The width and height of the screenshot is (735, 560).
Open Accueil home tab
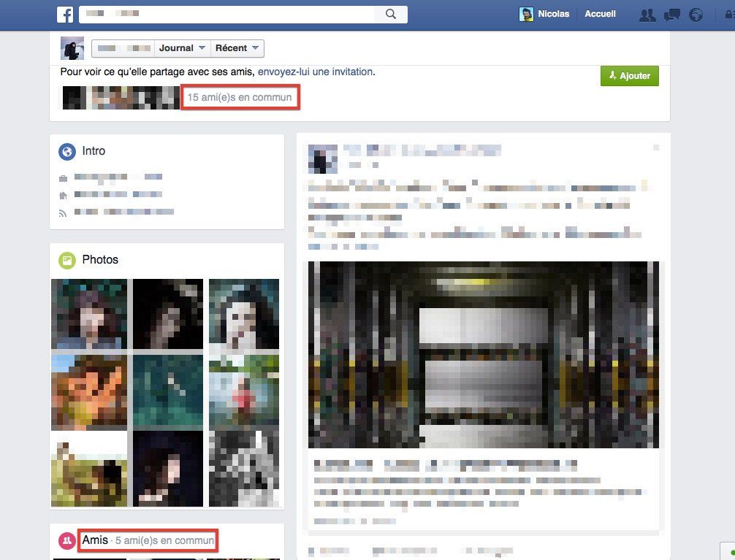[x=600, y=14]
